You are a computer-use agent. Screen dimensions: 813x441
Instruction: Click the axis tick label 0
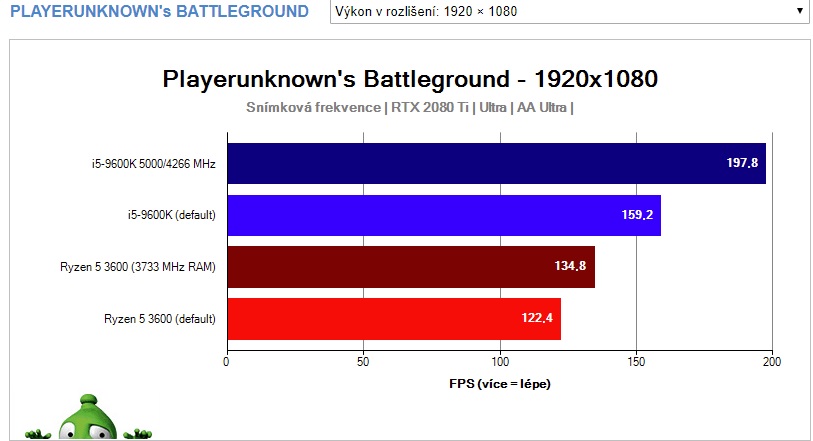click(226, 362)
